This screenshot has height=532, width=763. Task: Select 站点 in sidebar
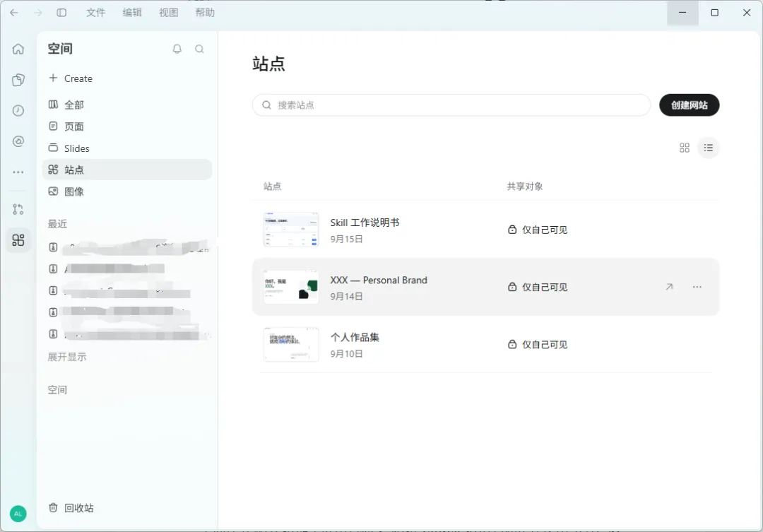(x=127, y=170)
